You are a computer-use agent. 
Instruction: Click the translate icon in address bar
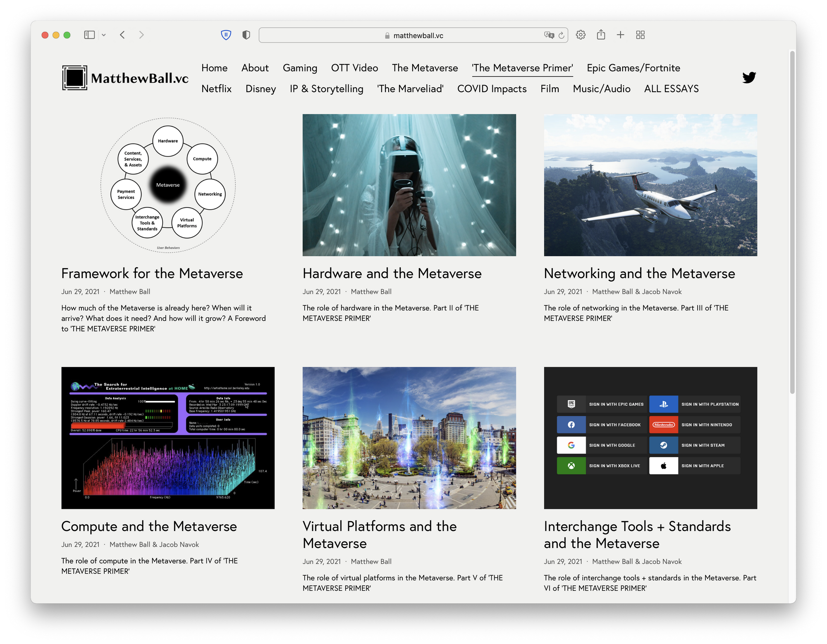pyautogui.click(x=549, y=35)
